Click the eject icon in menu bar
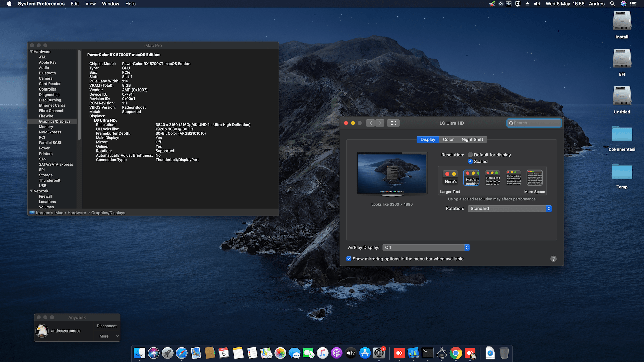This screenshot has width=644, height=362. pyautogui.click(x=527, y=4)
